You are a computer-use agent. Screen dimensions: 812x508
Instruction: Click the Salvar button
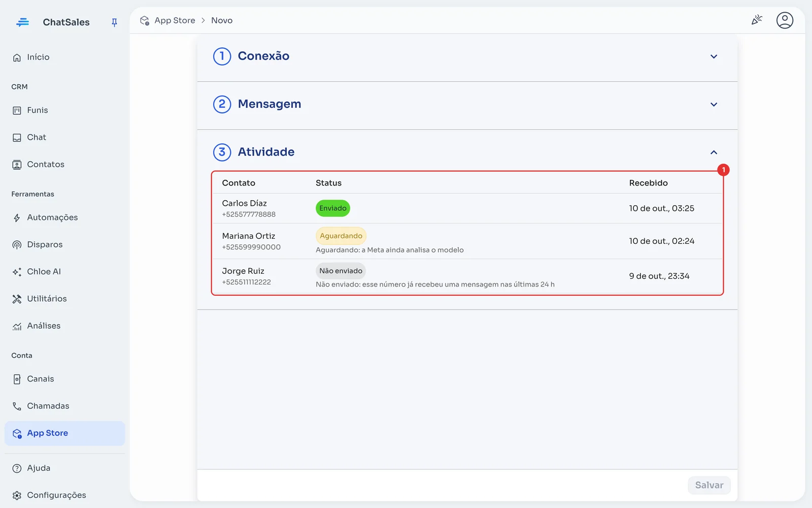(709, 485)
